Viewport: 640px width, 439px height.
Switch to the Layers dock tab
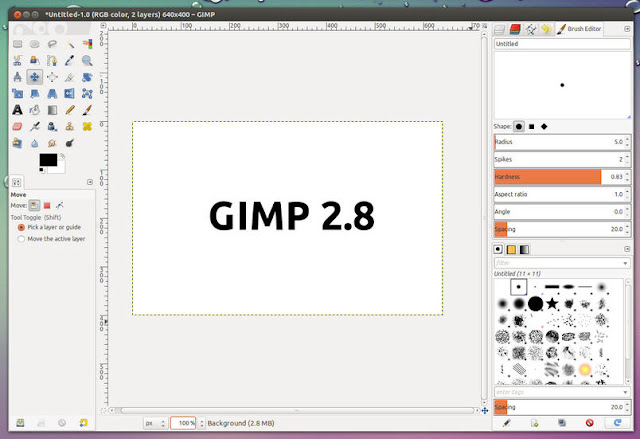[x=499, y=29]
